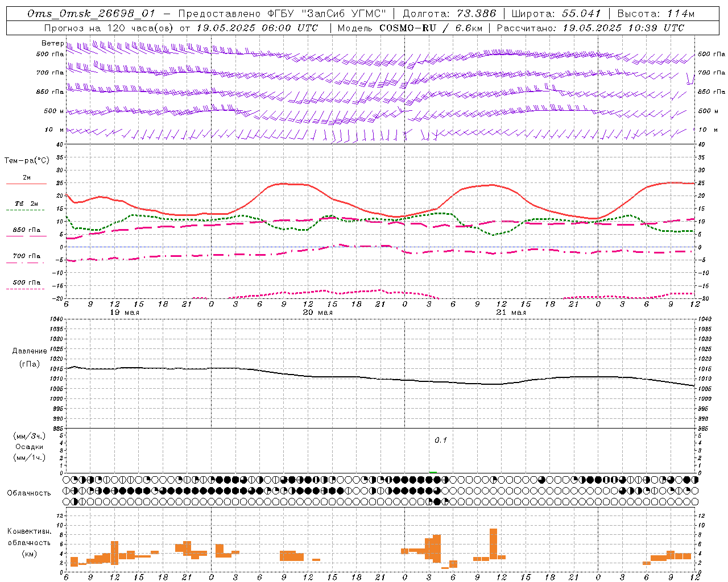Click the (км) unit label
The image size is (728, 582).
pos(30,554)
